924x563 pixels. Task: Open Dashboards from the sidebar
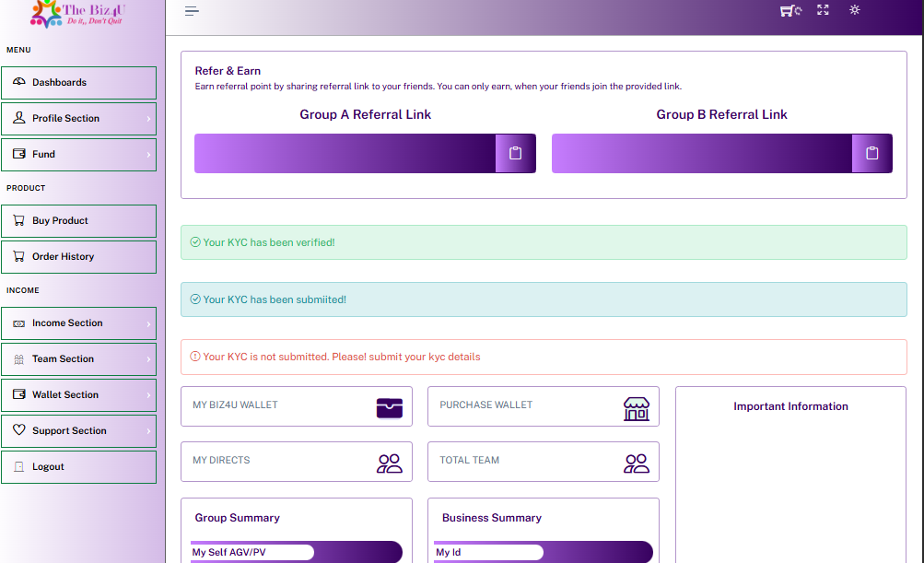tap(78, 83)
